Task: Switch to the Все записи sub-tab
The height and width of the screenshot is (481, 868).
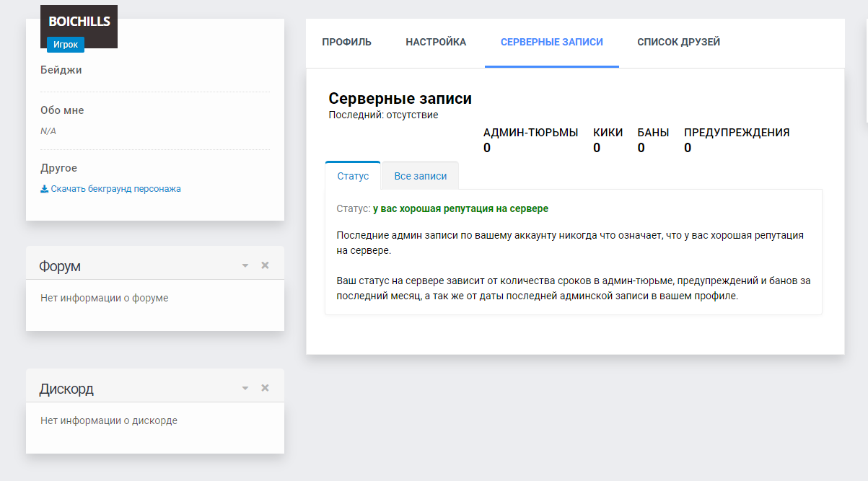Action: pos(421,176)
